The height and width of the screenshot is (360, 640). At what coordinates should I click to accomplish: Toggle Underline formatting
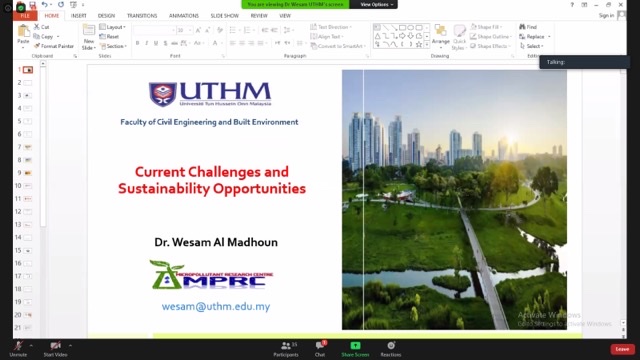tap(156, 43)
